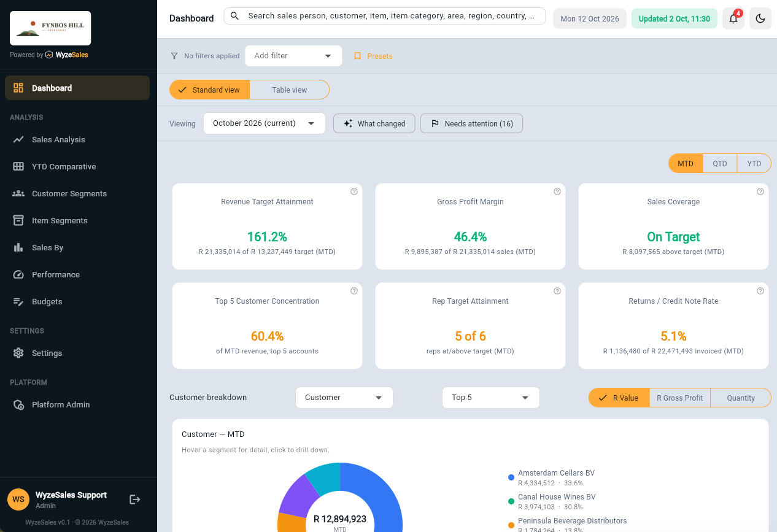This screenshot has width=777, height=532.
Task: Click the orange Peninsula Beverage Distributors legend dot
Action: pyautogui.click(x=511, y=525)
